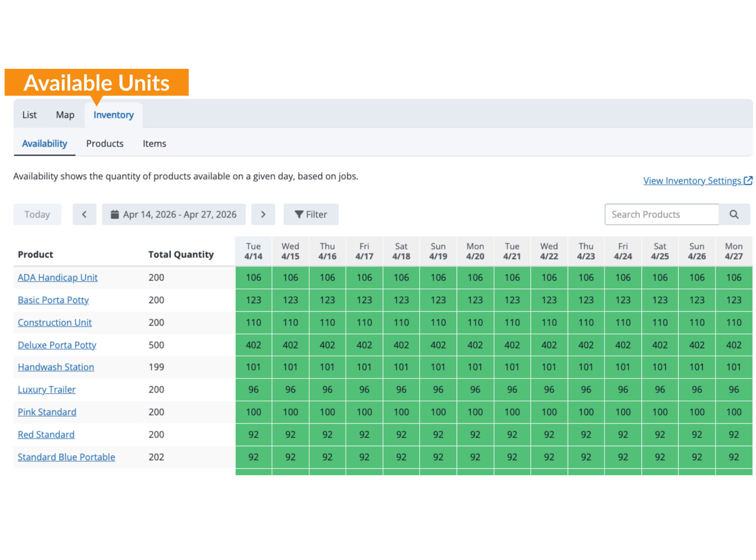
Task: Advance to next date range arrow
Action: (263, 214)
